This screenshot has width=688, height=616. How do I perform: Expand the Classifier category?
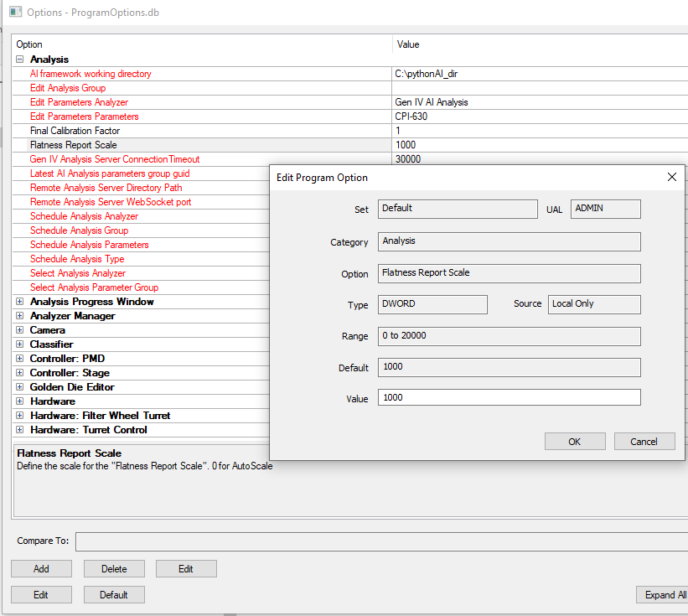pos(19,344)
